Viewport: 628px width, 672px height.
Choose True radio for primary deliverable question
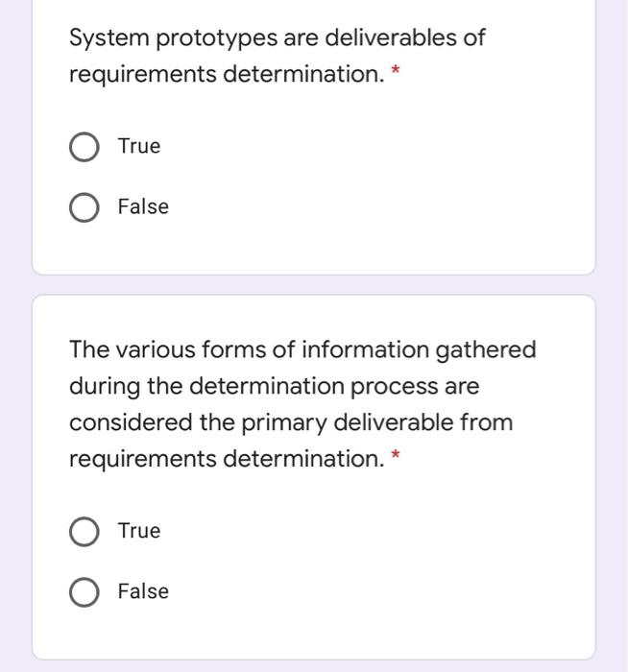point(85,532)
